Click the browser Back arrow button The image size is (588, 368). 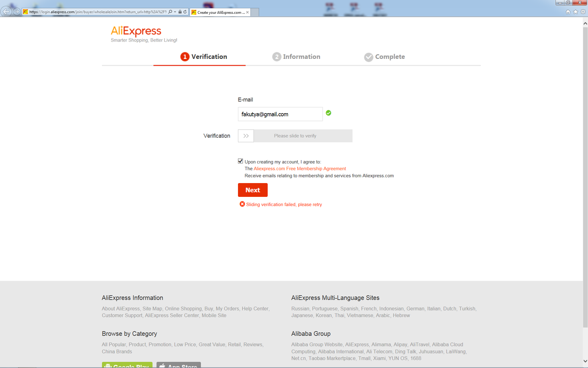pyautogui.click(x=7, y=11)
